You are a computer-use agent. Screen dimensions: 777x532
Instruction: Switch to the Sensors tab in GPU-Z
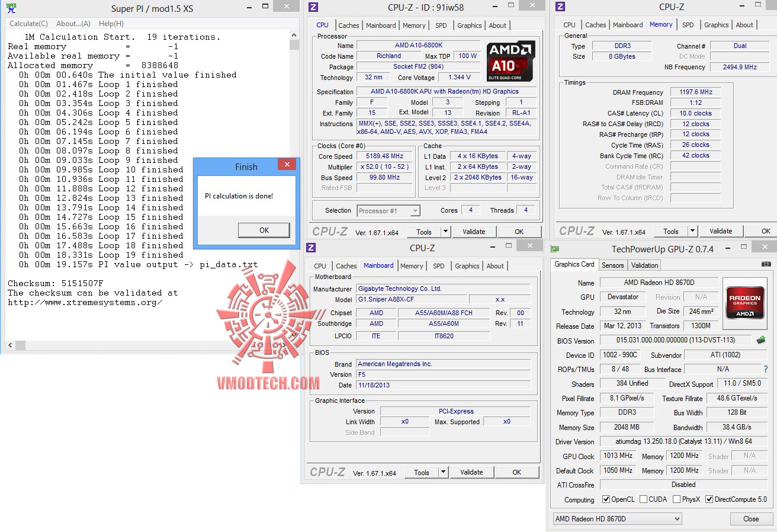click(612, 265)
